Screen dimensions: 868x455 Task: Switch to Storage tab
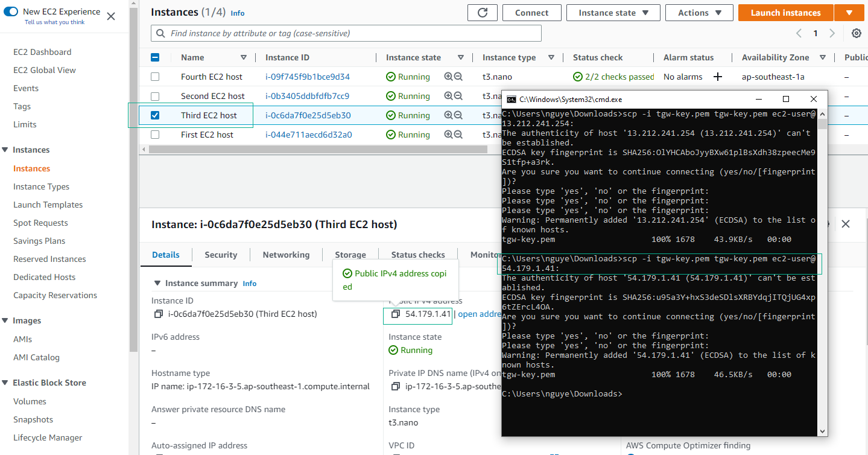coord(350,255)
